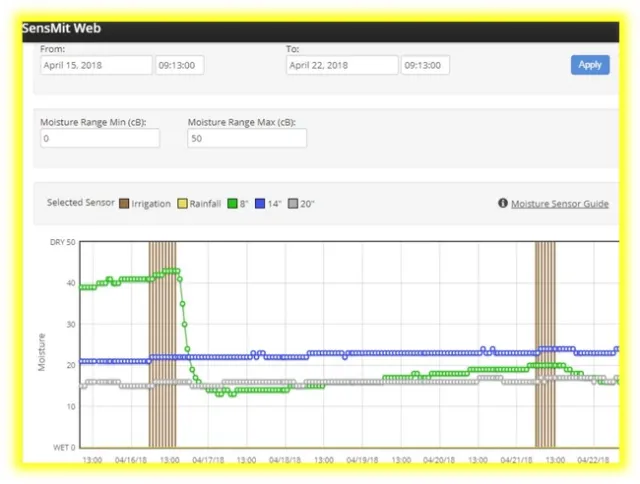Select the To date field April 22, 2018
The height and width of the screenshot is (484, 640).
[342, 65]
